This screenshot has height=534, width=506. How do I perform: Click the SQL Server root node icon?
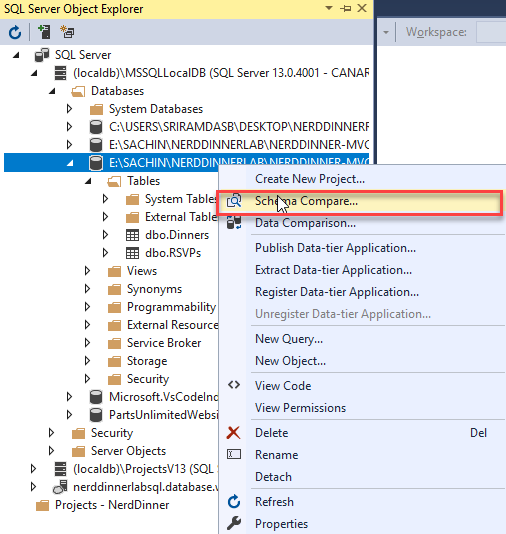[42, 55]
